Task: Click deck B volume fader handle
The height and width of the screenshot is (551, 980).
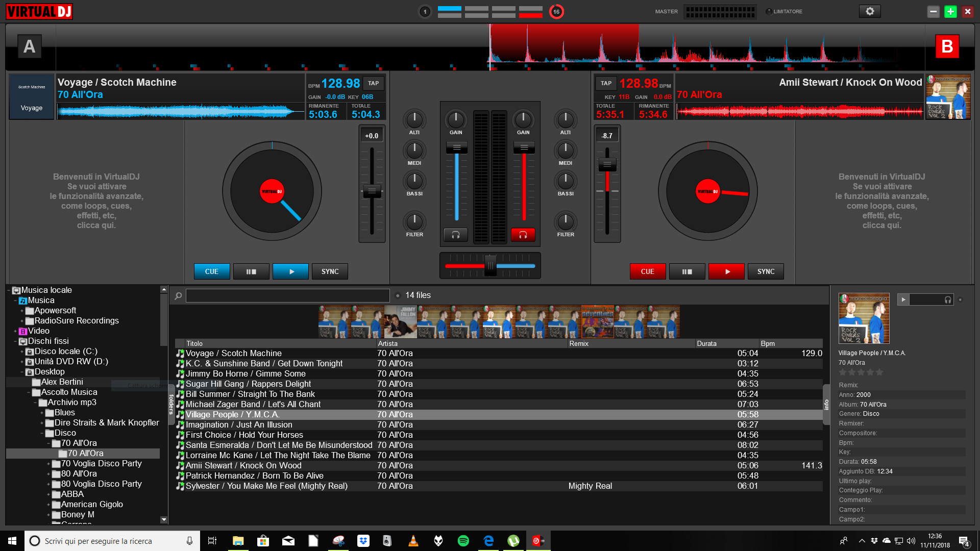Action: tap(524, 148)
